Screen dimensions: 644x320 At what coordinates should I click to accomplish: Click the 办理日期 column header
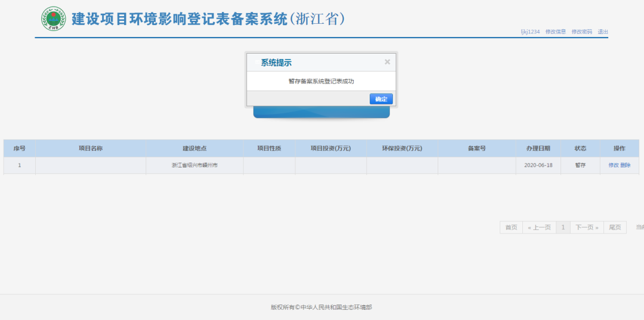point(538,148)
